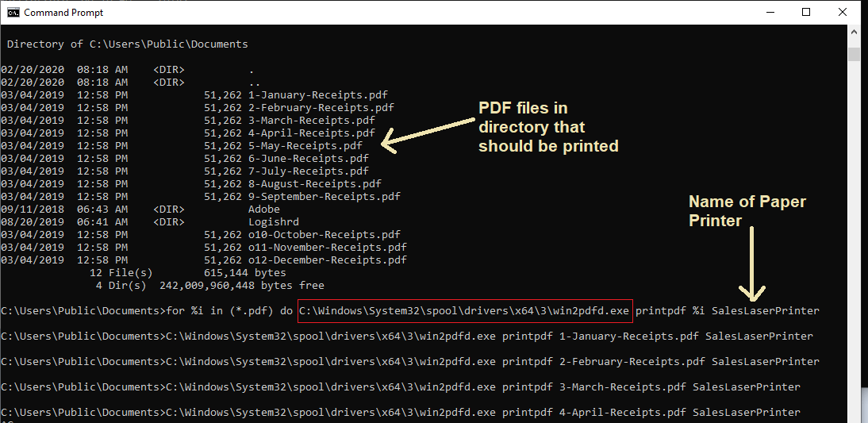
Task: Click the red-boxed win2pdfd.exe path
Action: point(465,311)
